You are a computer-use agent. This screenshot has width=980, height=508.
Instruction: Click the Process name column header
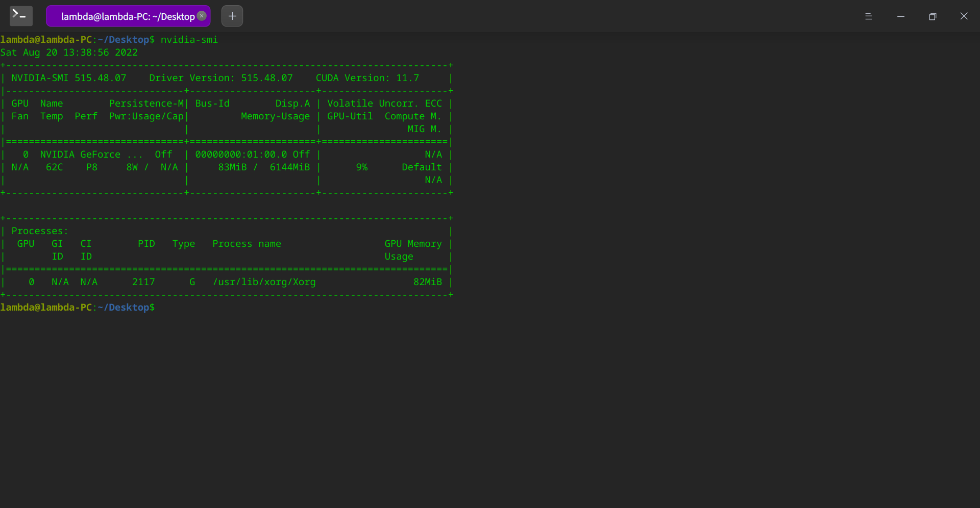pyautogui.click(x=247, y=244)
